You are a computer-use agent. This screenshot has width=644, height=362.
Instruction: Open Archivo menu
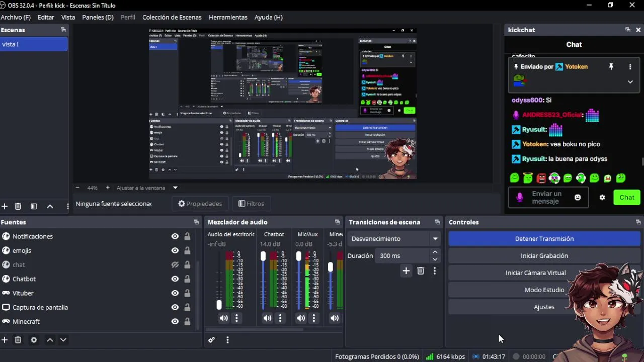pyautogui.click(x=16, y=17)
